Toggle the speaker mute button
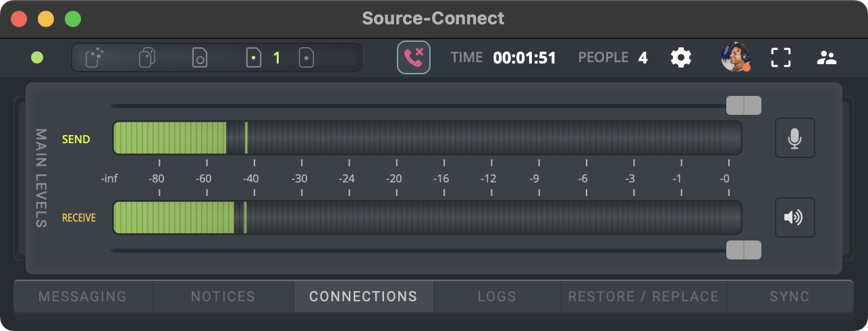 794,218
